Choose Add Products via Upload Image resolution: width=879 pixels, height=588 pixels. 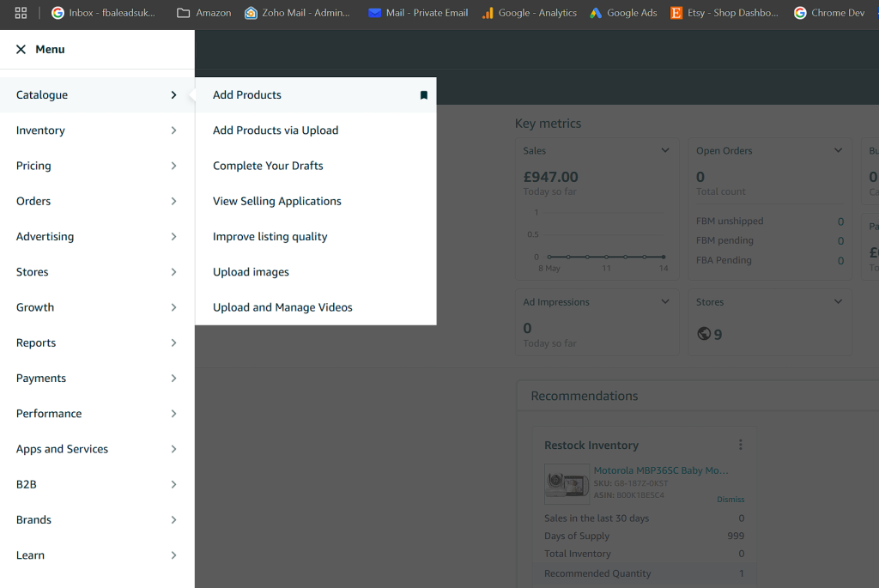point(276,130)
